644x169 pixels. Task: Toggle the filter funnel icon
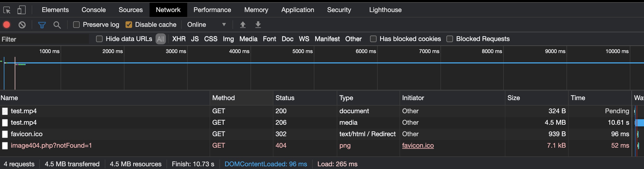[x=42, y=25]
